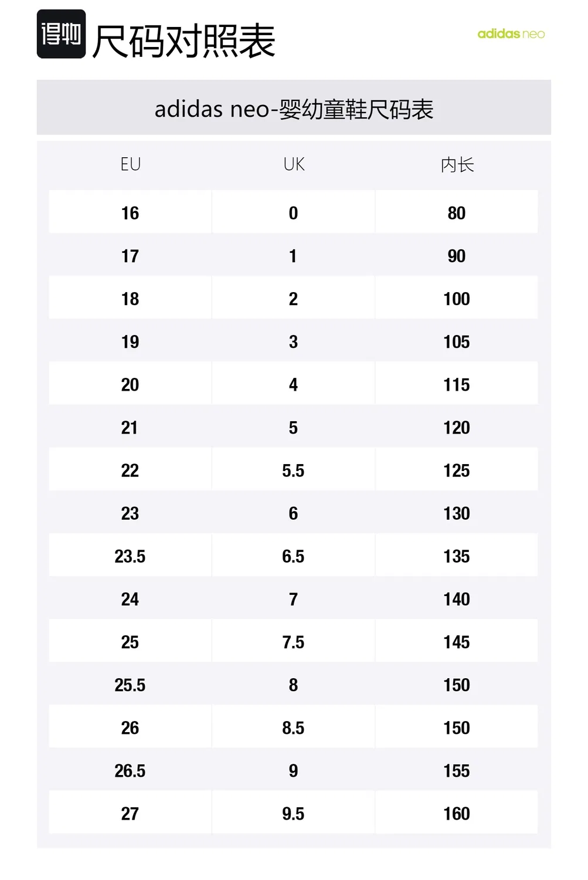Click the inner length 80 cell
The image size is (588, 880).
[457, 212]
